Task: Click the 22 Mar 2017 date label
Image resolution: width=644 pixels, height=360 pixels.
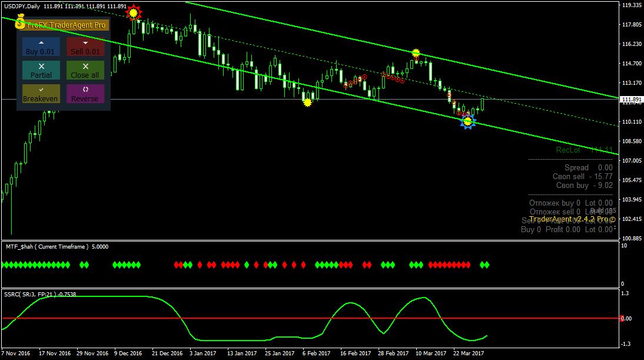Action: click(x=469, y=353)
